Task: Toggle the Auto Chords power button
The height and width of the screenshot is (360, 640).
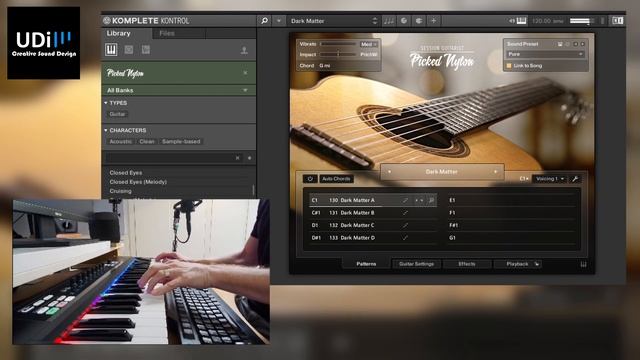Action: (310, 179)
